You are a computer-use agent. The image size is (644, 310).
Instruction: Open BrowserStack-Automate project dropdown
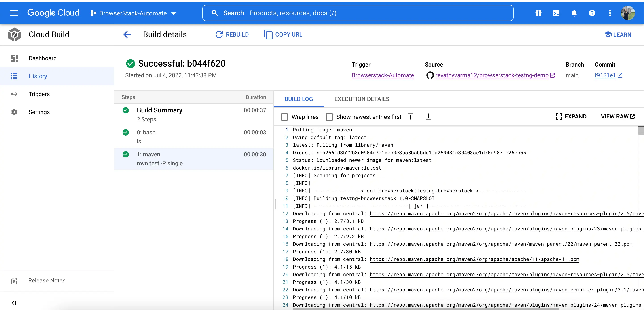click(133, 13)
